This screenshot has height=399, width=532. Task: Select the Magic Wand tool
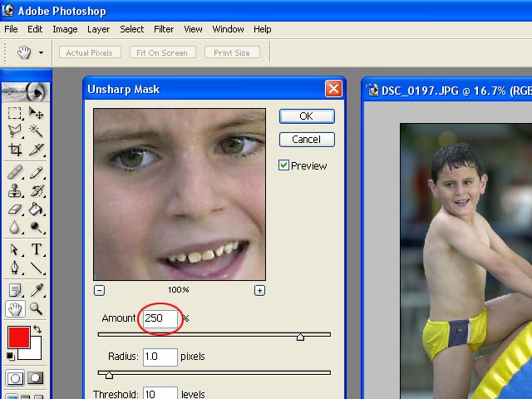36,131
